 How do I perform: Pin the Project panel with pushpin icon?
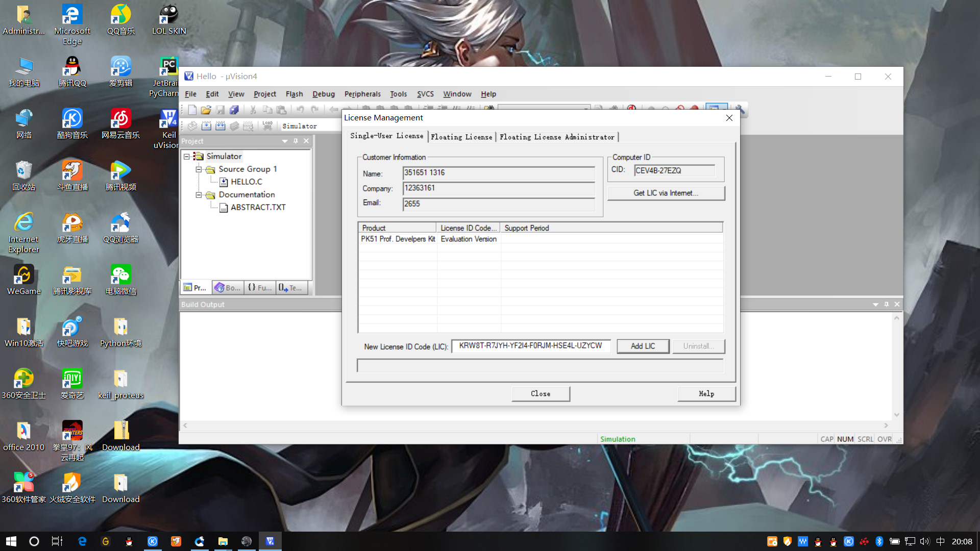point(296,141)
